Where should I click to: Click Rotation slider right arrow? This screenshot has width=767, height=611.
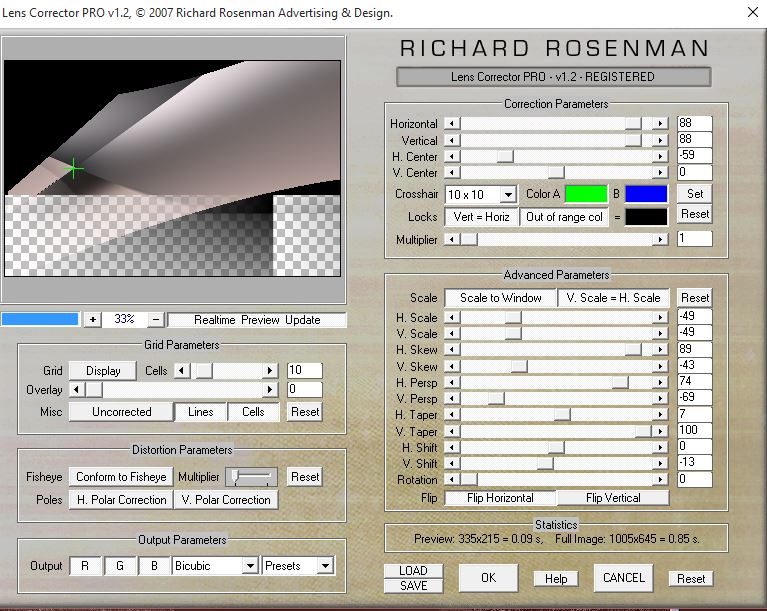point(660,479)
